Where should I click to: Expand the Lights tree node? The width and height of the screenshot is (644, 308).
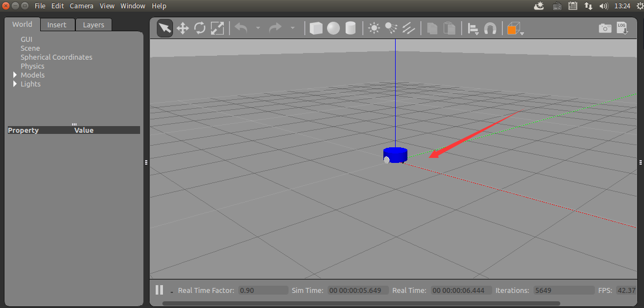point(15,84)
